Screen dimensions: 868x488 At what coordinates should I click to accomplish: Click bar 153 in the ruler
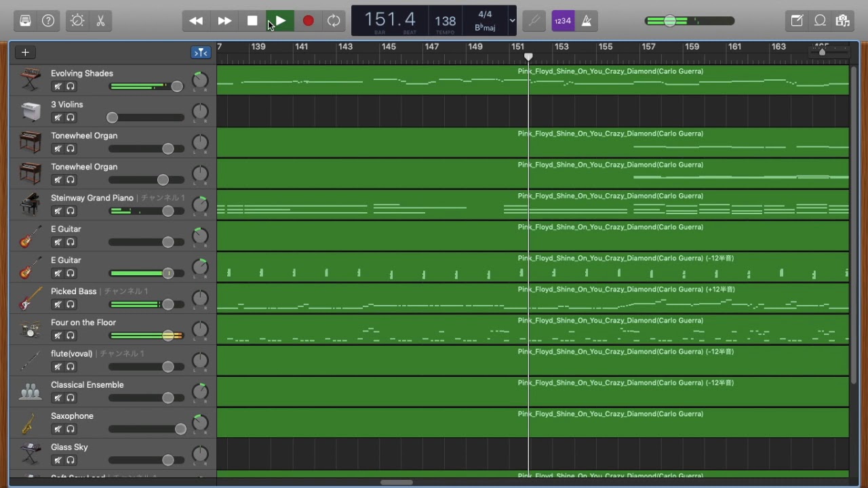(x=561, y=47)
